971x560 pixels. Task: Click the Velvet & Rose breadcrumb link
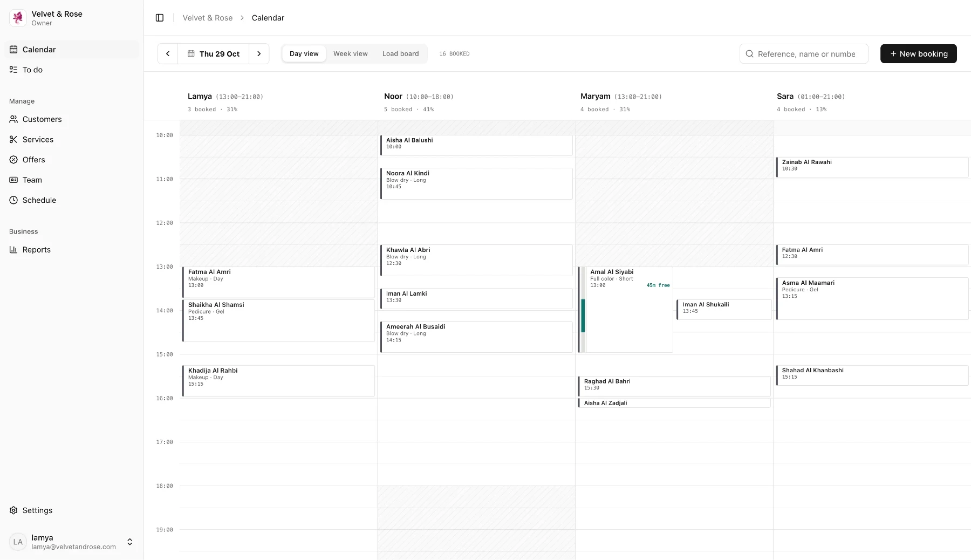pos(208,18)
